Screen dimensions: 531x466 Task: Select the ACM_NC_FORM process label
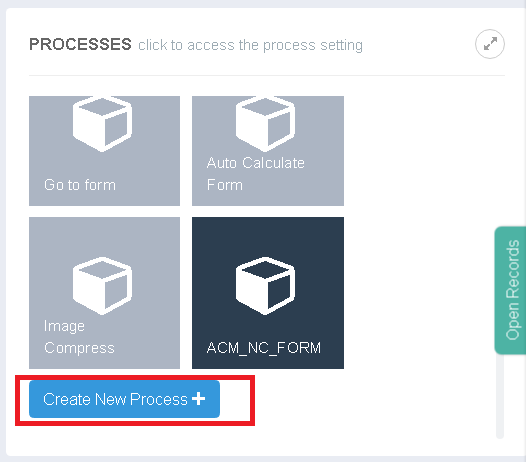[x=264, y=348]
